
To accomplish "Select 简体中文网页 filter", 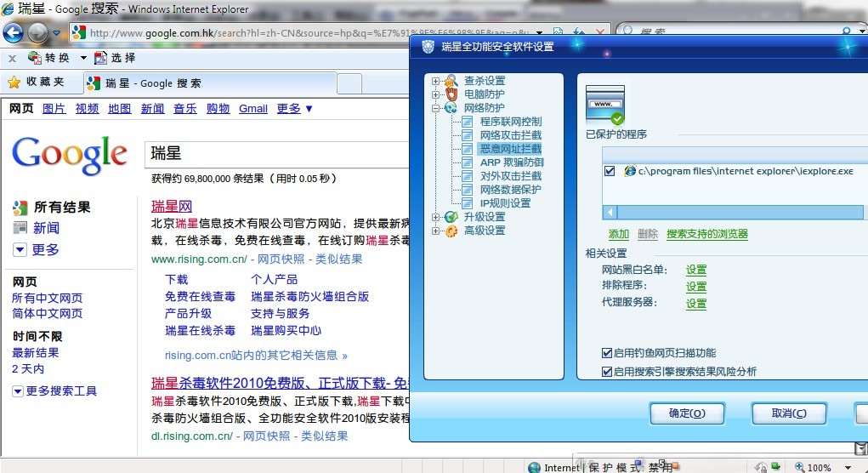I will 47,313.
